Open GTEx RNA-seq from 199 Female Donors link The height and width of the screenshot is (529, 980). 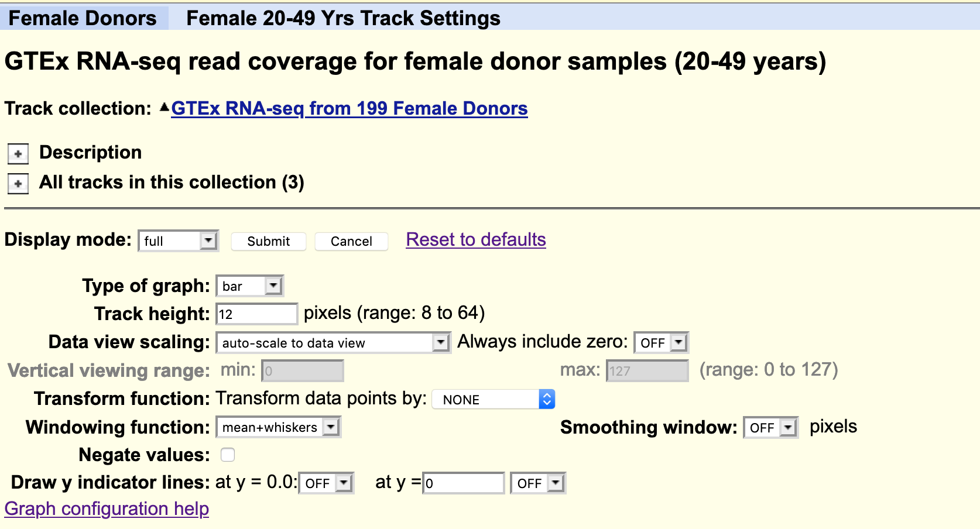pos(349,108)
